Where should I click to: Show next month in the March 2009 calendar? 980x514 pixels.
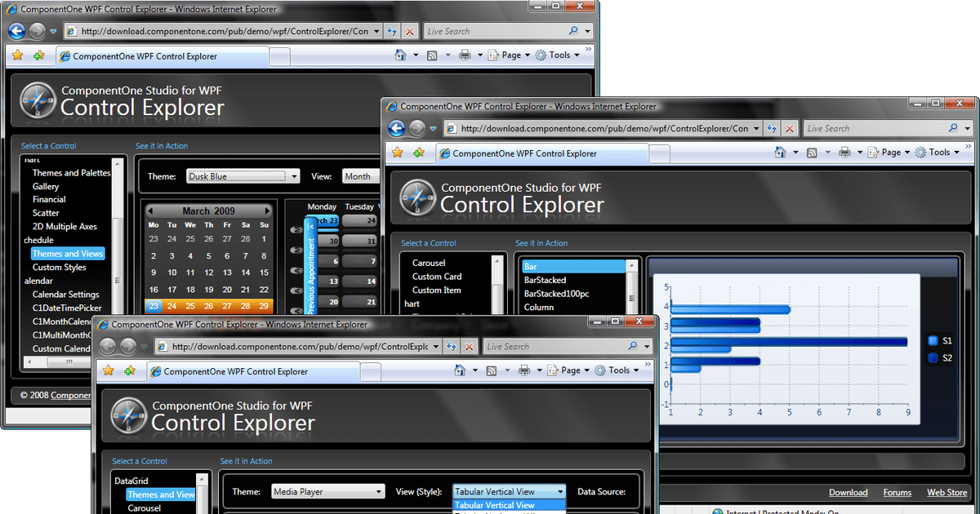(266, 210)
